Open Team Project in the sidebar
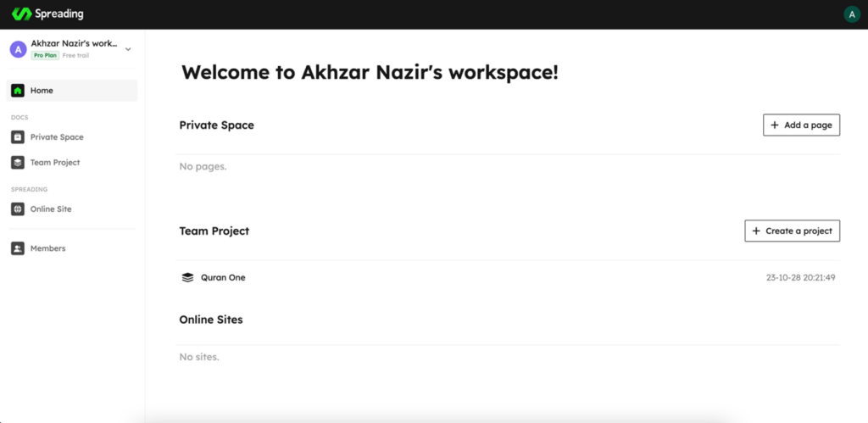Image resolution: width=868 pixels, height=423 pixels. (x=72, y=162)
